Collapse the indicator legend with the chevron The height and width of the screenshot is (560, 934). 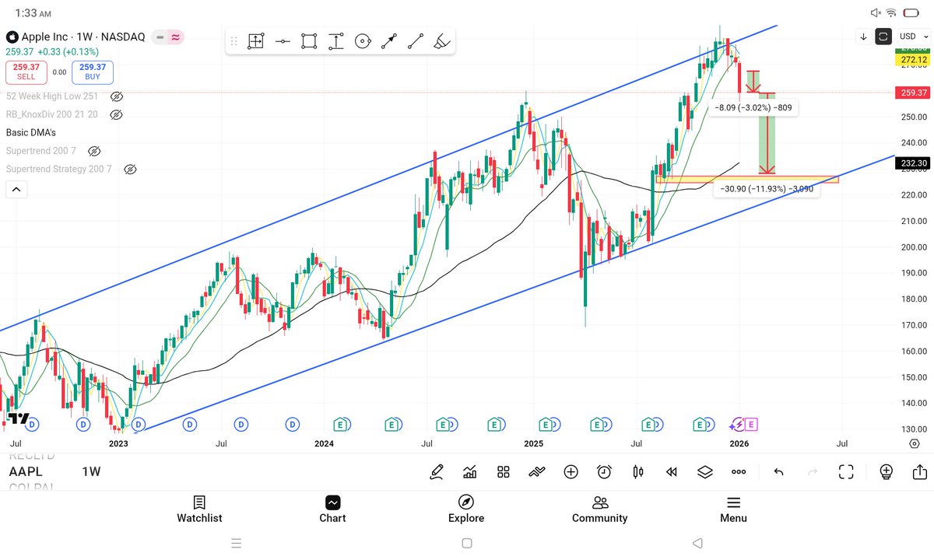pos(16,189)
